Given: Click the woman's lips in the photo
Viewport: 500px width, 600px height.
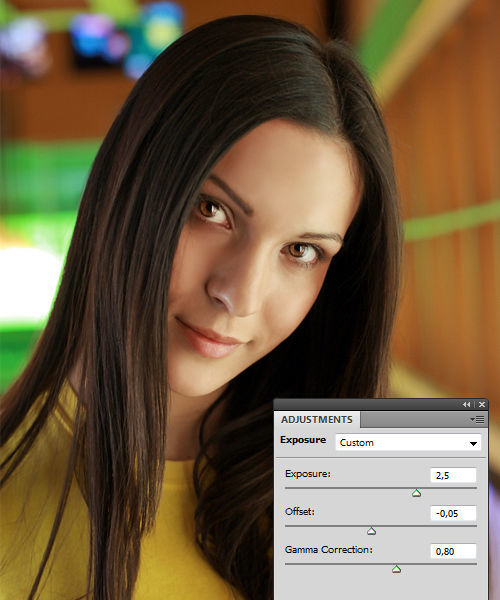Looking at the screenshot, I should click(208, 339).
